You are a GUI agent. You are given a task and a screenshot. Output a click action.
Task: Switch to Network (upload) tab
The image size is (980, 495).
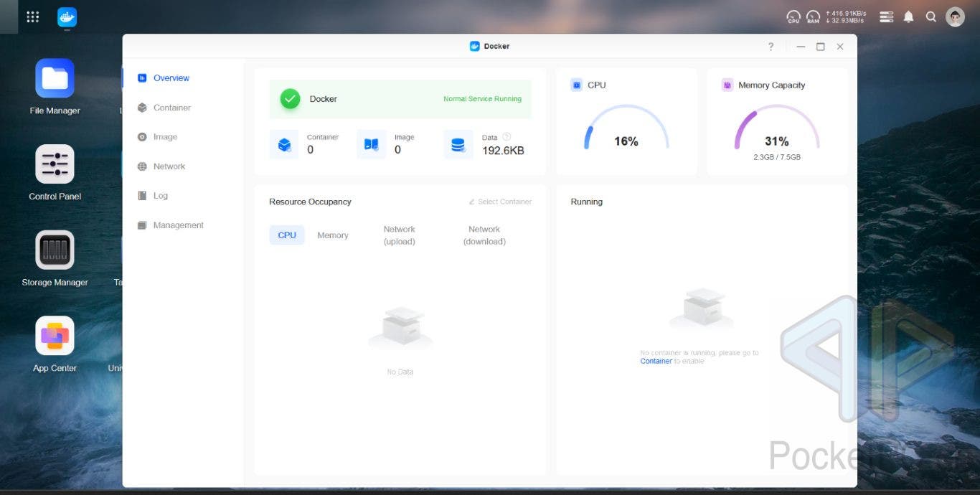point(400,235)
